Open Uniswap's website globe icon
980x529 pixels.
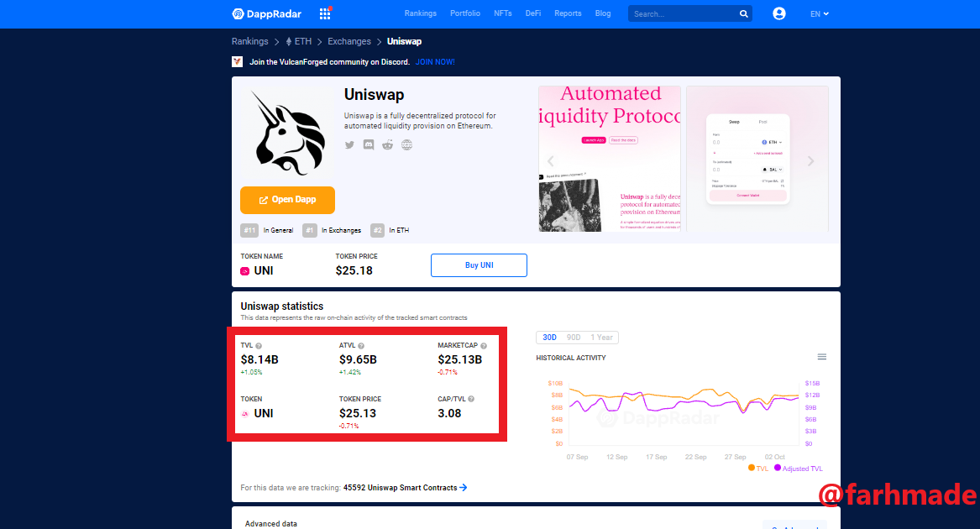point(407,145)
